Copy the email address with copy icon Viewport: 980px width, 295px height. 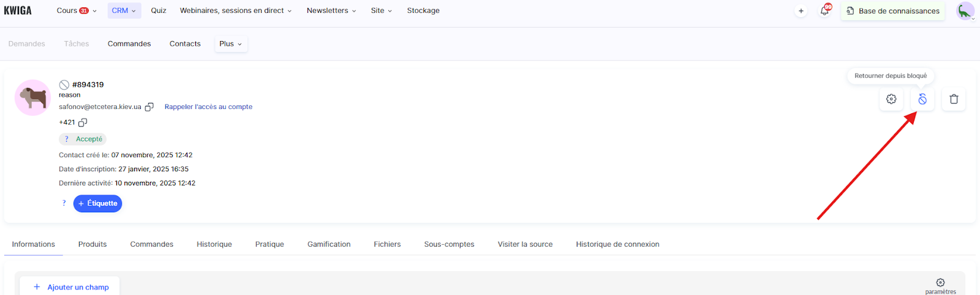(149, 107)
